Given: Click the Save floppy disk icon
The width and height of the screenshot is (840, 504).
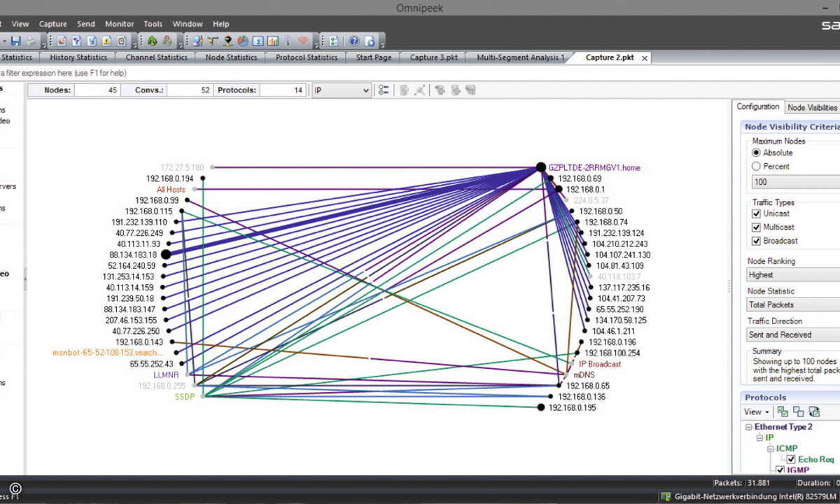Looking at the screenshot, I should [15, 41].
